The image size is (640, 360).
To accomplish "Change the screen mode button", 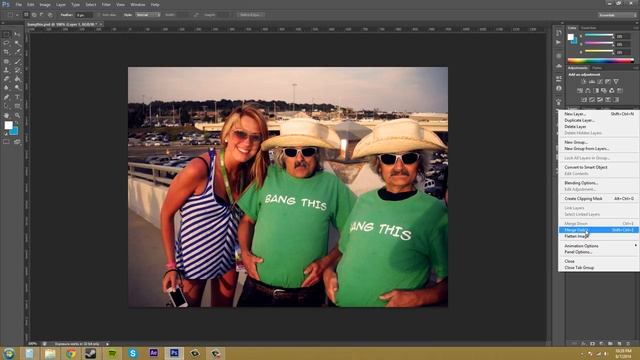I will (x=17, y=142).
